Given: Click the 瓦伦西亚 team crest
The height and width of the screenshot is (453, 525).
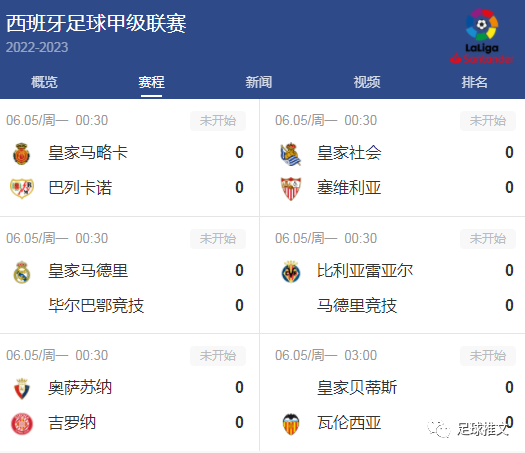Looking at the screenshot, I should 291,424.
